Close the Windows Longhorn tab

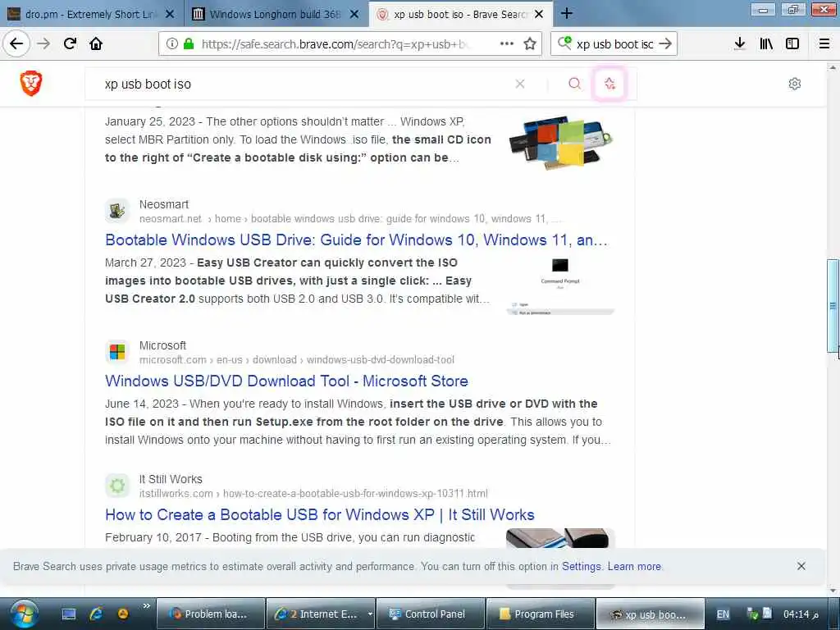(x=354, y=14)
